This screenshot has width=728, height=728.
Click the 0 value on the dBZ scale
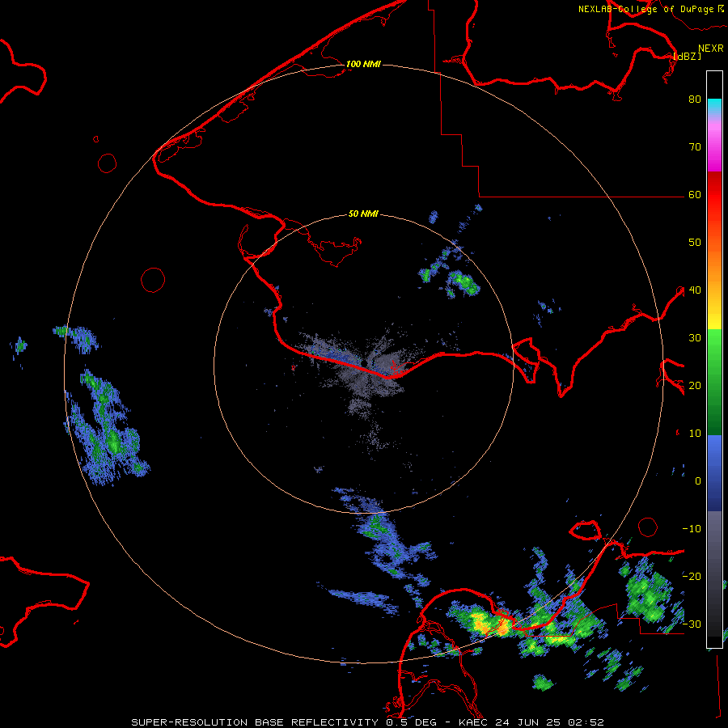[x=698, y=481]
